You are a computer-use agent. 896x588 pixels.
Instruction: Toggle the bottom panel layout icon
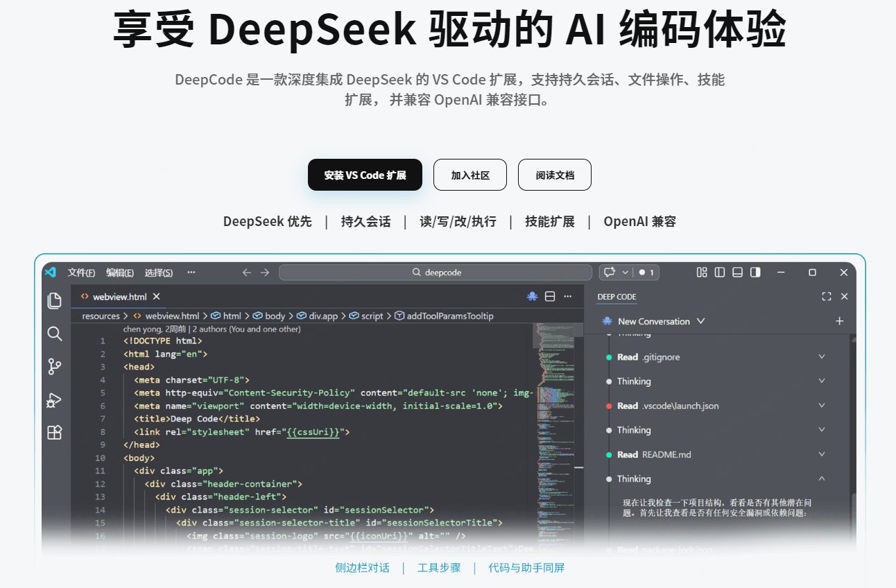click(x=738, y=273)
